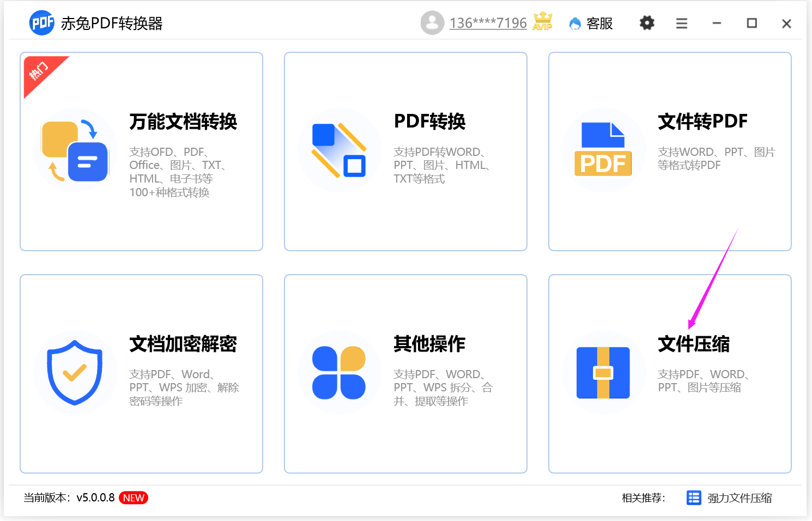Screen dimensions: 812x521
Task: Click the 相关推荐 label
Action: tap(643, 498)
